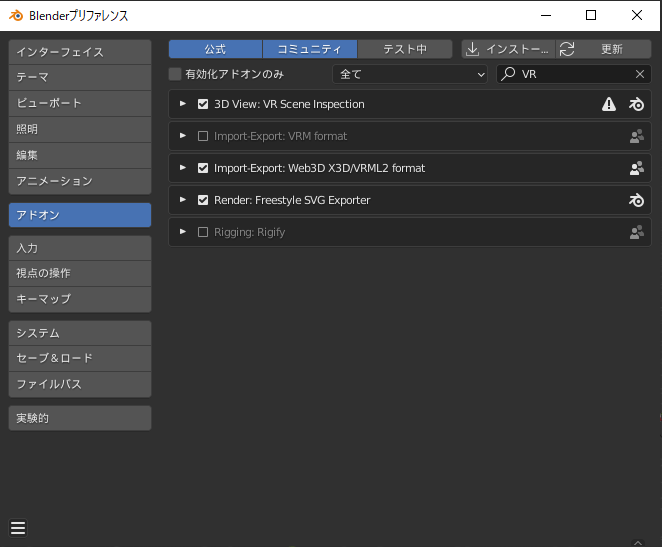Click the warning icon on VR Scene Inspection
Viewport: 662px width, 547px height.
coord(608,104)
